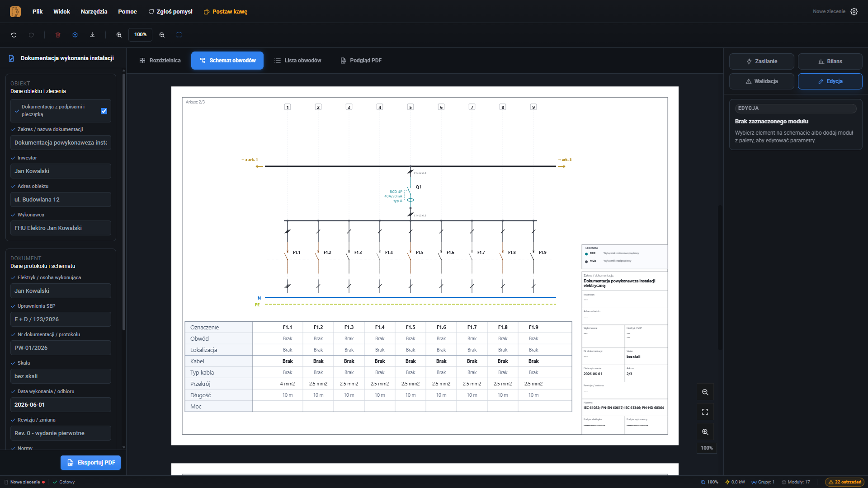The image size is (868, 488).
Task: Click the arrow to sheet ark. 3
Action: click(x=562, y=167)
